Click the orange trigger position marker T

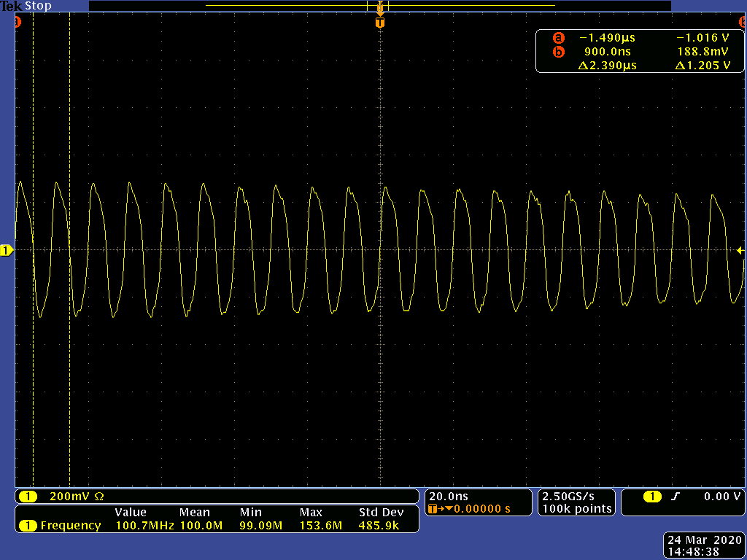click(x=379, y=23)
